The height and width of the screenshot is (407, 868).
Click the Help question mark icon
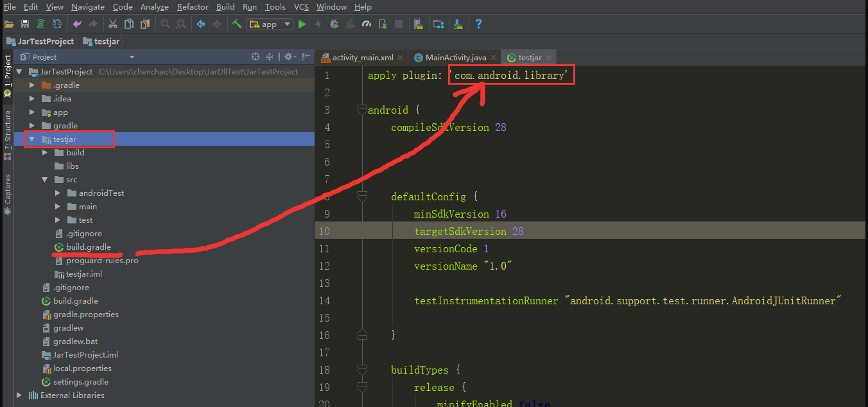[478, 24]
